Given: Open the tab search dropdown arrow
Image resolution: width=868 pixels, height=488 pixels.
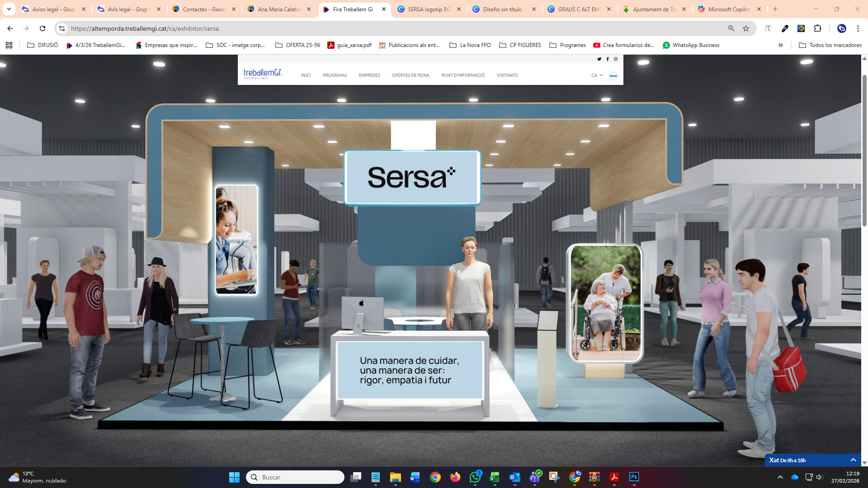Looking at the screenshot, I should tap(9, 9).
